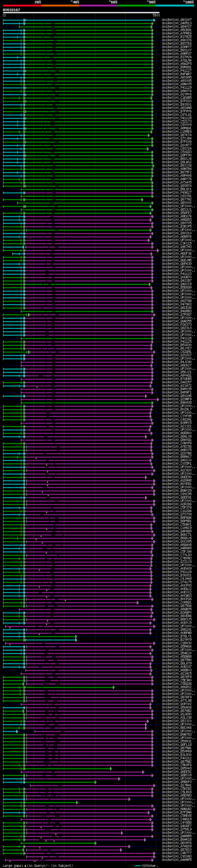Select the UniRef100_Q801H6 label

176,396
